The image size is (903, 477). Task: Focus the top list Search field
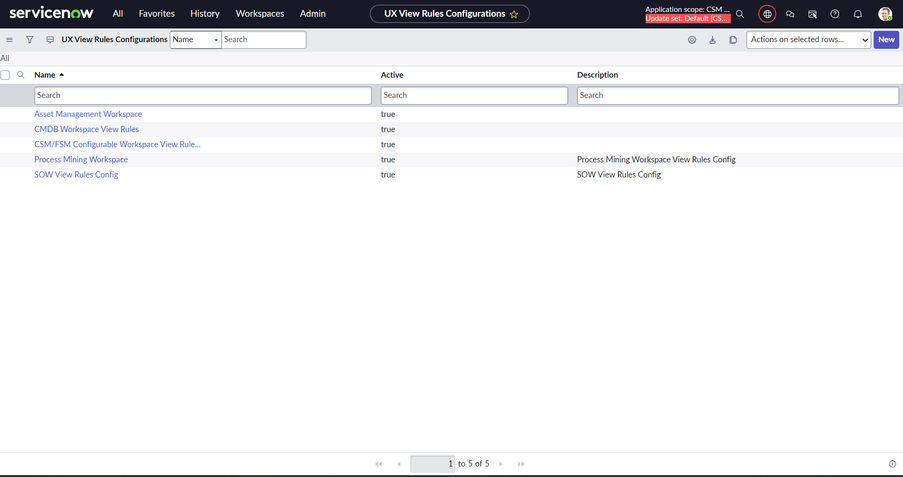[264, 40]
